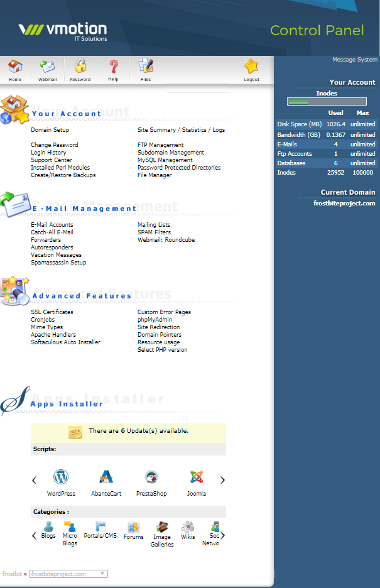This screenshot has height=588, width=380.
Task: Open the Social Networking category icon
Action: pos(215,526)
